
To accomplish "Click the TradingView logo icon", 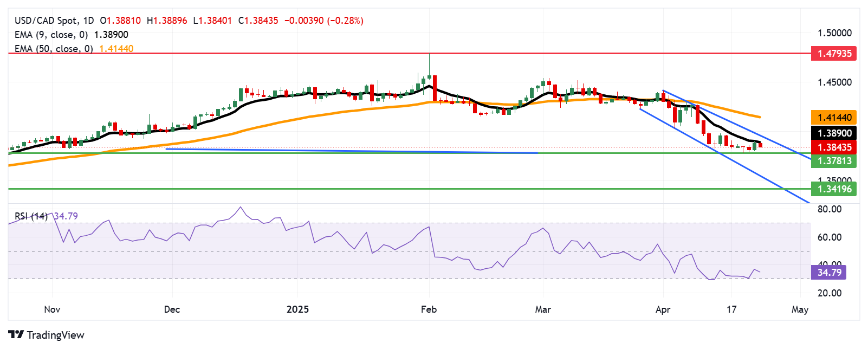I will click(16, 335).
